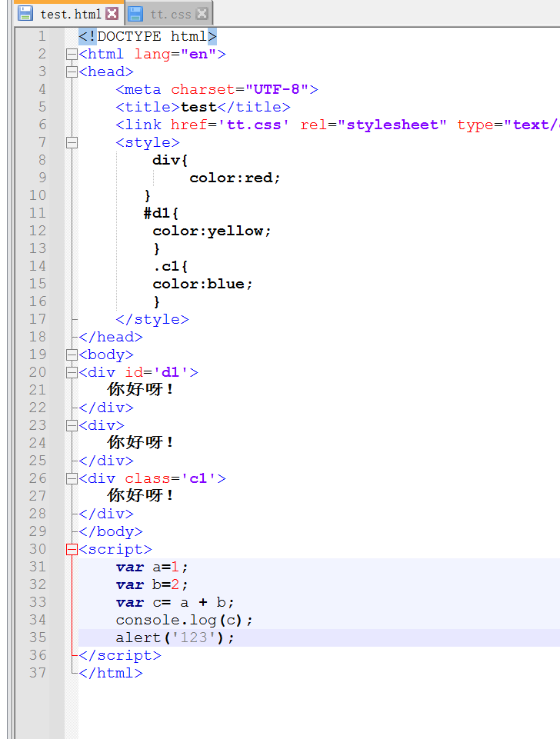
Task: Place cursor on the DOCTYPE html line
Action: tap(148, 36)
